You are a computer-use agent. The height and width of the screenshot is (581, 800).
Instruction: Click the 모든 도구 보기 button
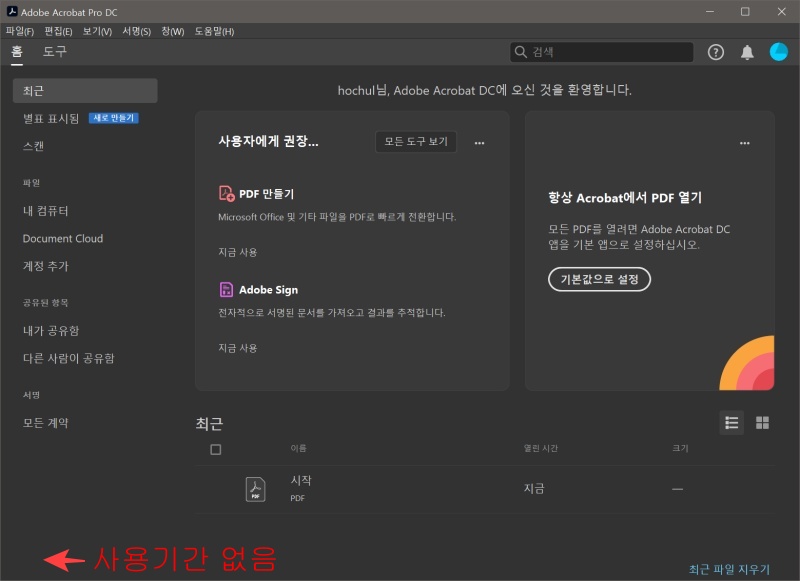click(x=416, y=141)
